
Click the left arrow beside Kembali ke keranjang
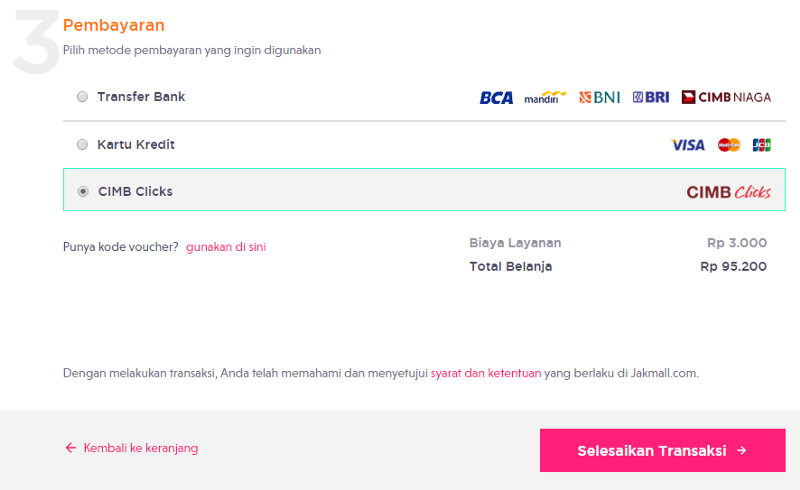coord(71,448)
